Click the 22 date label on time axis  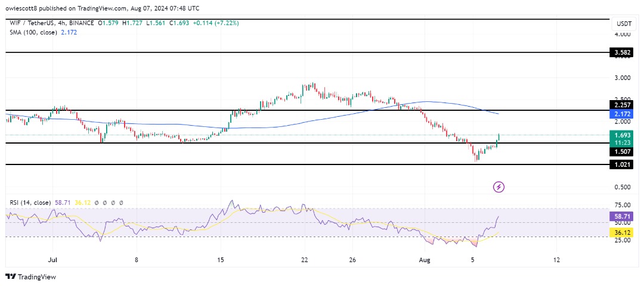pyautogui.click(x=304, y=259)
